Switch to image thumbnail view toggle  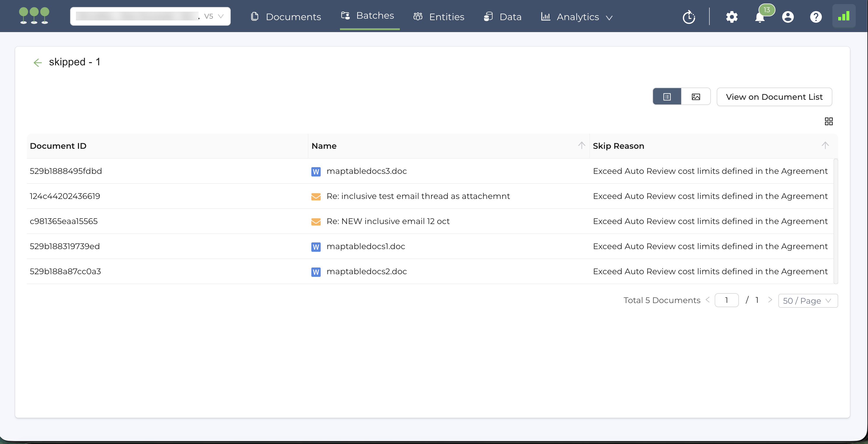(696, 97)
